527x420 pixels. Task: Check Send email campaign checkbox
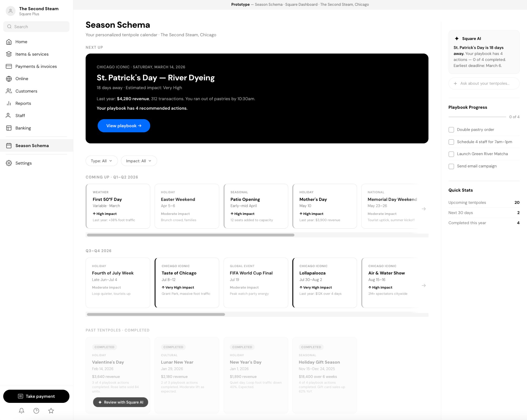coord(451,166)
